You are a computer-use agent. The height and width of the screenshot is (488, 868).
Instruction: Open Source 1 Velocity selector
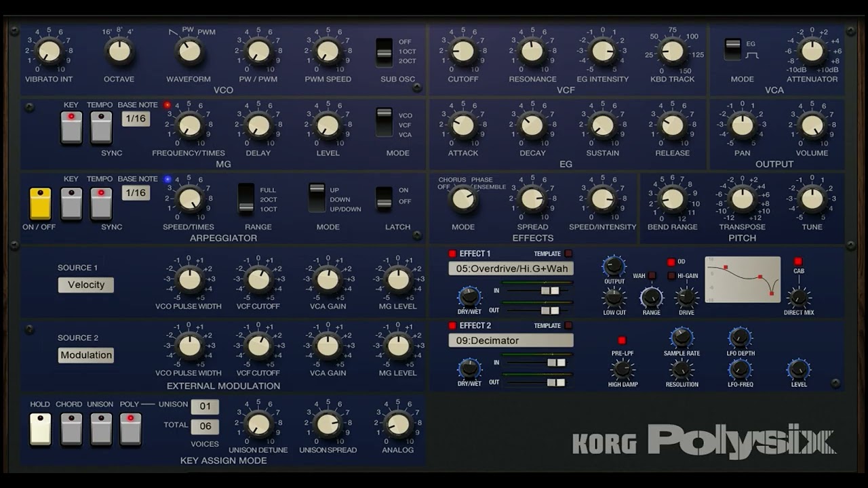(86, 285)
